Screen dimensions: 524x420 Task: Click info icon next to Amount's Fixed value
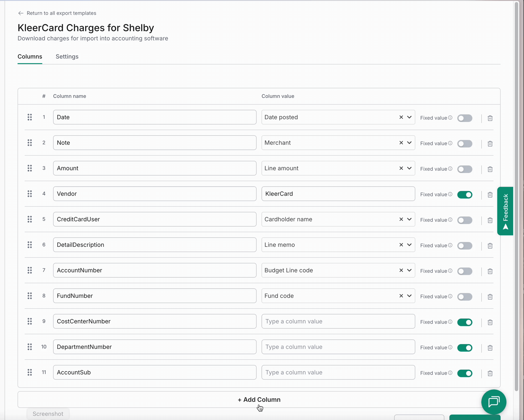[x=450, y=169]
